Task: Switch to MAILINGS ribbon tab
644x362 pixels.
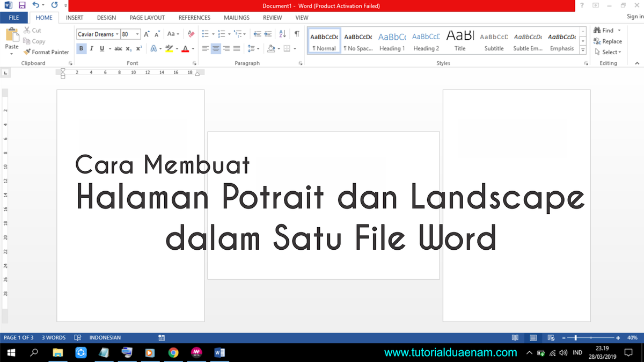Action: click(237, 18)
